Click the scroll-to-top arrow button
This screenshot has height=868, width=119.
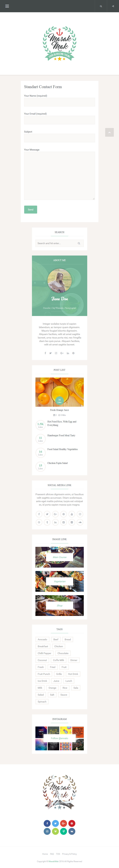pyautogui.click(x=109, y=132)
